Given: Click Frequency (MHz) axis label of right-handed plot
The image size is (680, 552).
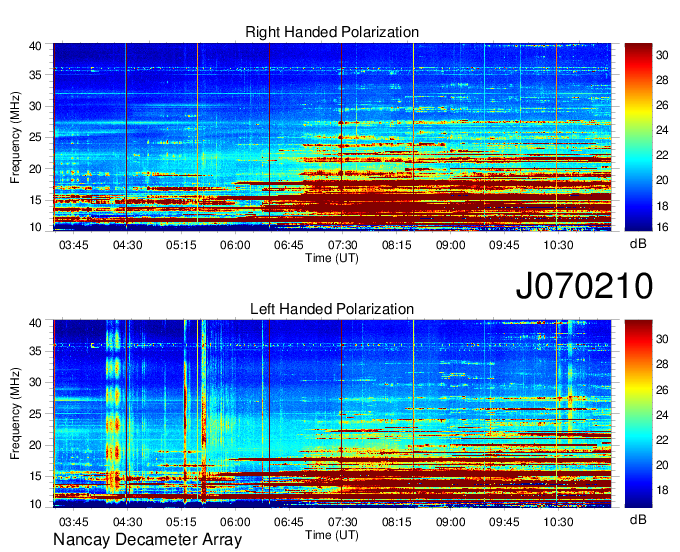Looking at the screenshot, I should pyautogui.click(x=15, y=137).
